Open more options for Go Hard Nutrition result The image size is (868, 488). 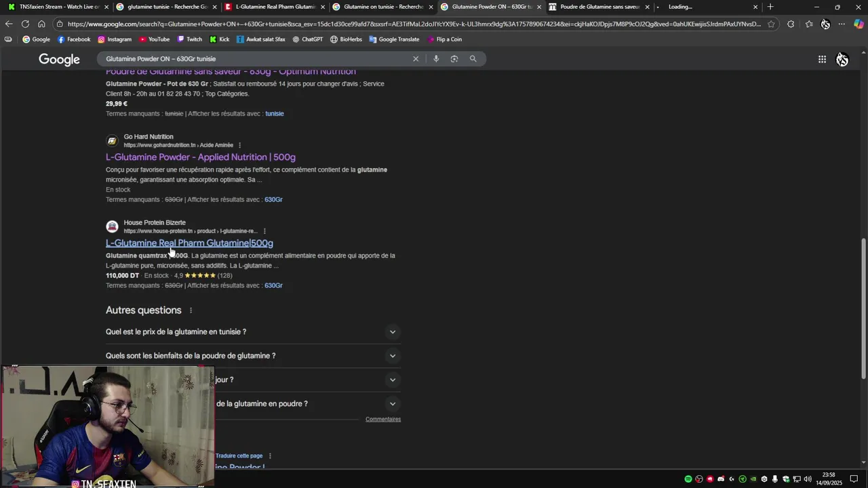point(239,145)
